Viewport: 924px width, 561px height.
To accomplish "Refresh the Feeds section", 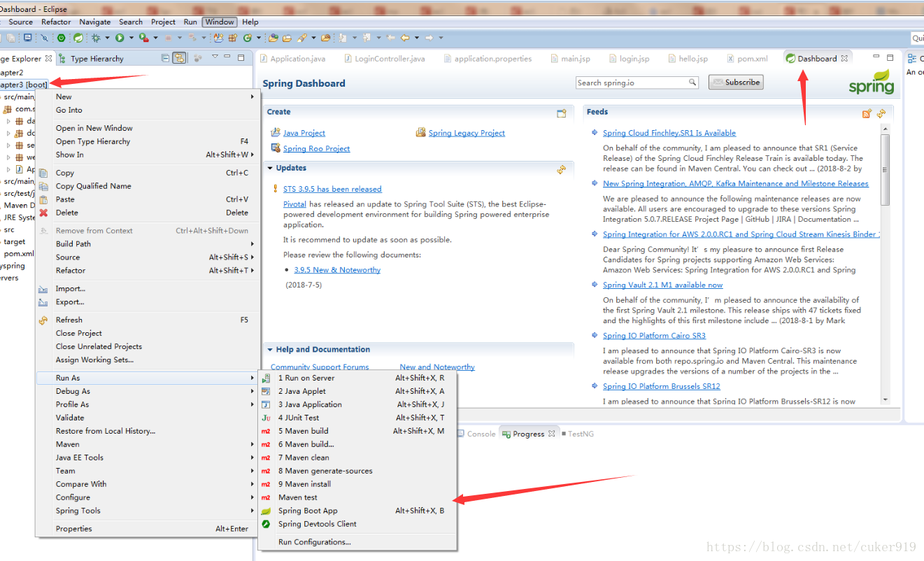I will click(881, 113).
